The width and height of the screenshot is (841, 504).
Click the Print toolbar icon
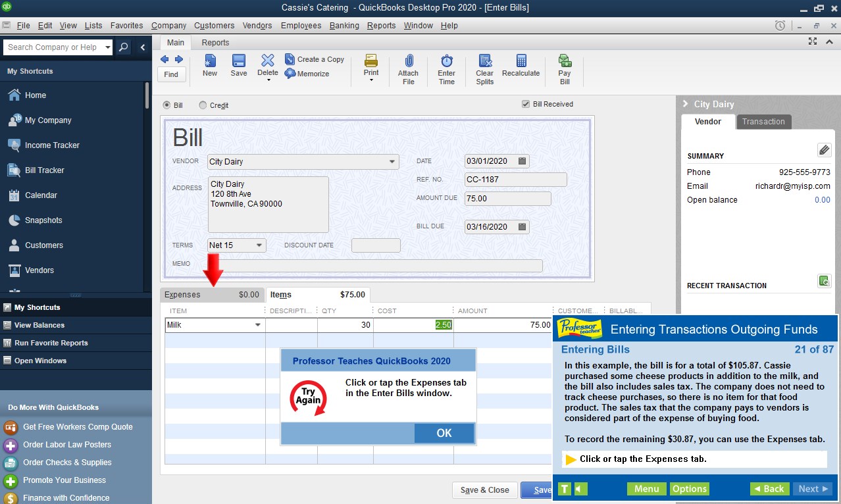[x=371, y=61]
